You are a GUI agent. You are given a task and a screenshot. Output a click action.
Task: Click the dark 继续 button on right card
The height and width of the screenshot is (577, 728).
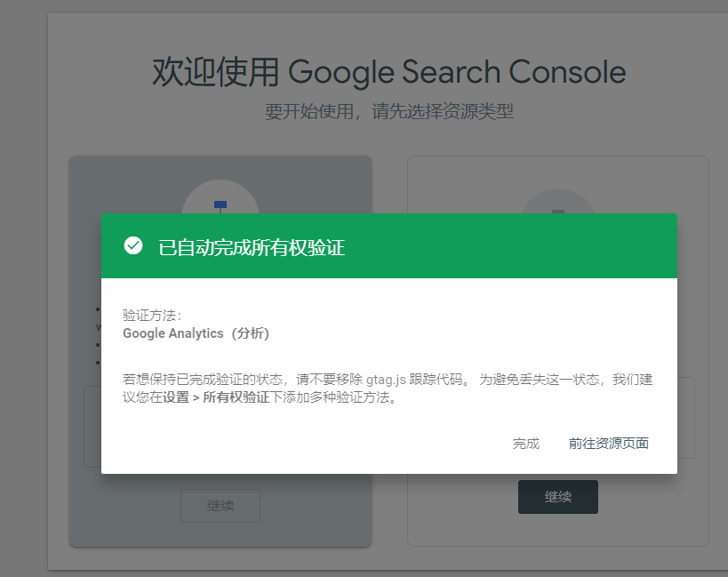(557, 497)
